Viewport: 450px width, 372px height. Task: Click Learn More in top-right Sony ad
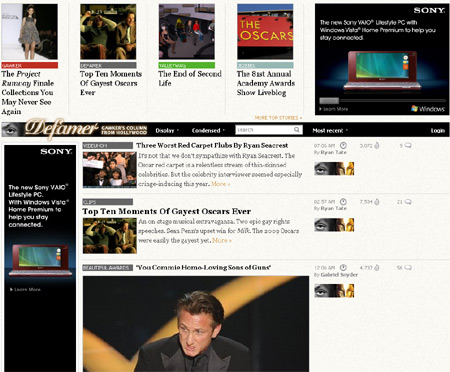(333, 109)
